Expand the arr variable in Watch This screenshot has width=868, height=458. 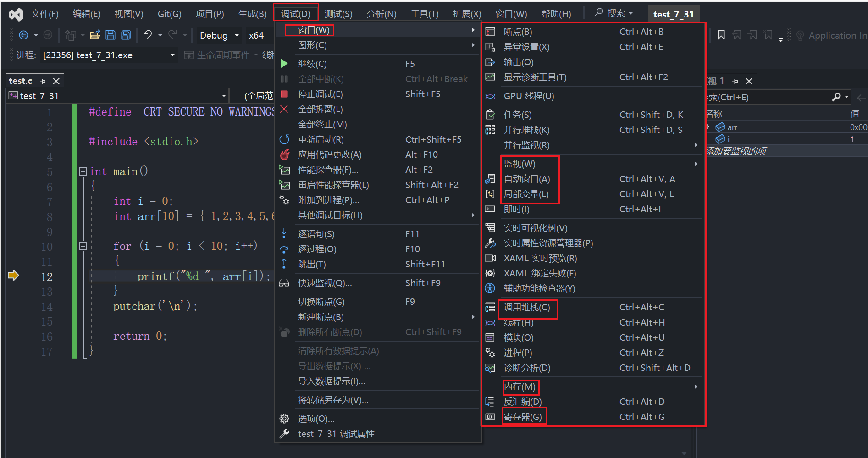708,127
